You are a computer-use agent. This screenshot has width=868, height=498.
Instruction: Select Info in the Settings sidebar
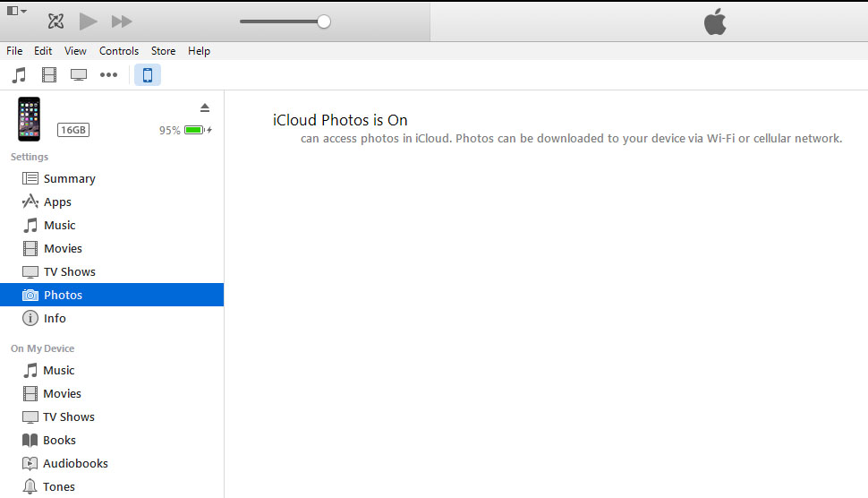tap(55, 318)
